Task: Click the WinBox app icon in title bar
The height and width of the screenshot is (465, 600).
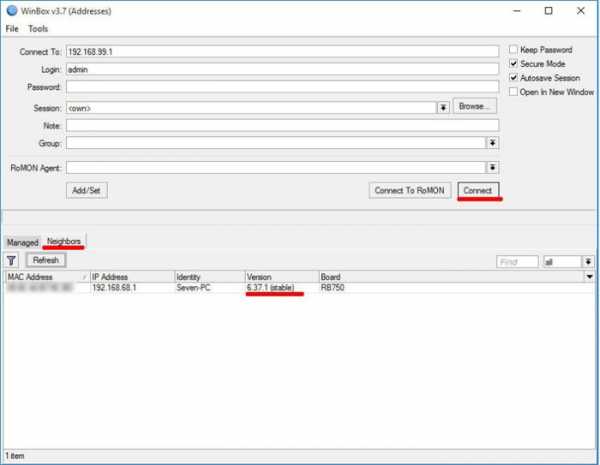Action: 11,11
